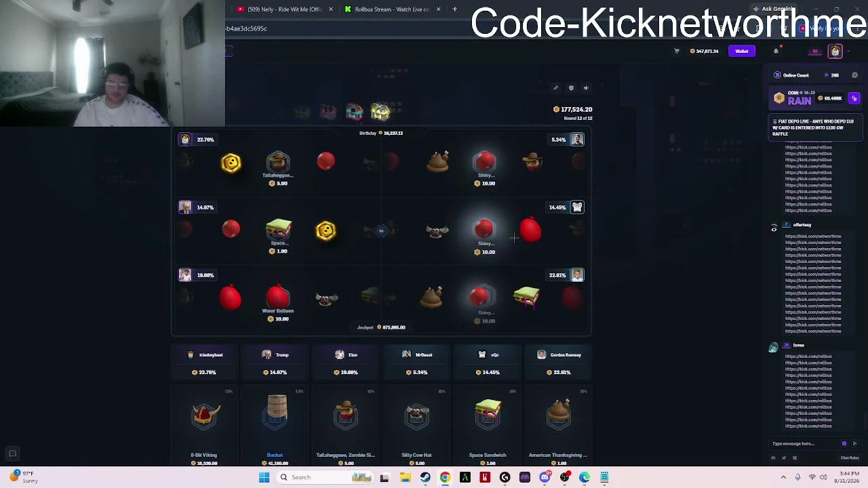Click the 19.68% player avatar in battle
Viewport: 868px width, 488px height.
pos(185,275)
